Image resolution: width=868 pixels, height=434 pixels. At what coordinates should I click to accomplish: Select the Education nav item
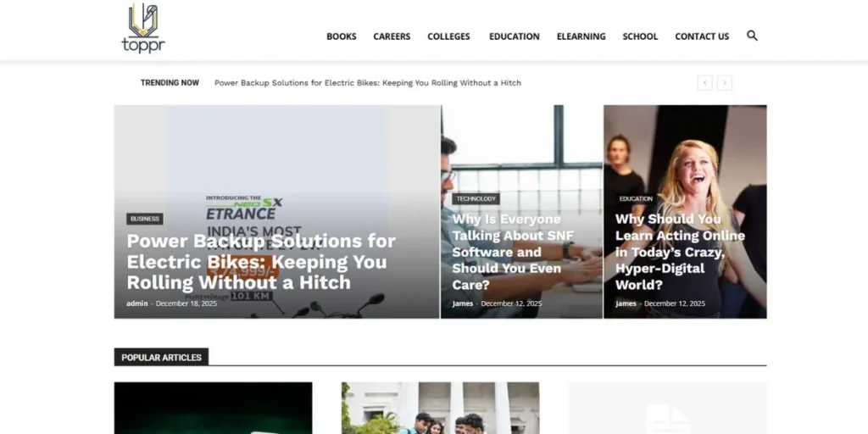click(x=515, y=36)
